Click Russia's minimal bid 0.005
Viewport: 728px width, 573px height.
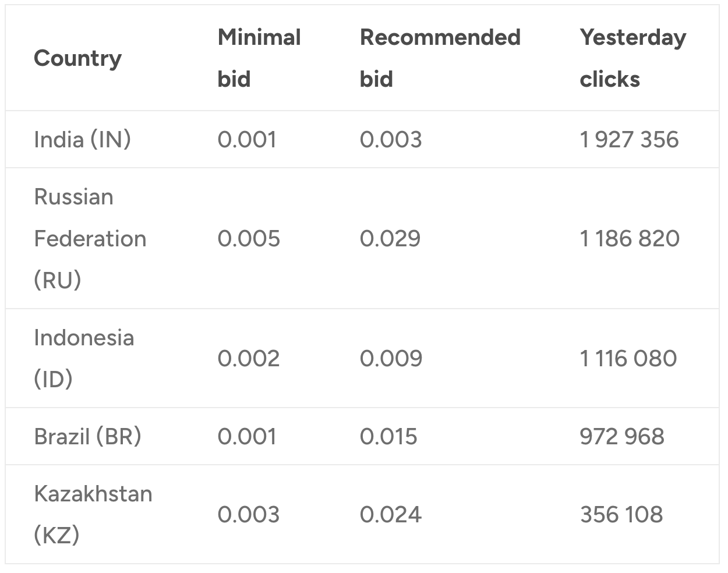tap(249, 239)
